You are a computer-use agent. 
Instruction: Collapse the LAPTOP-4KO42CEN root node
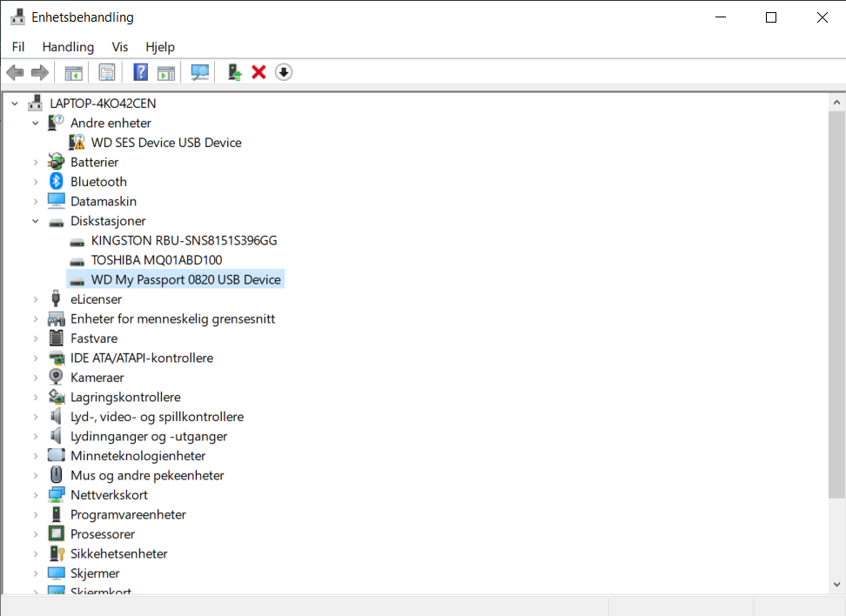[15, 103]
